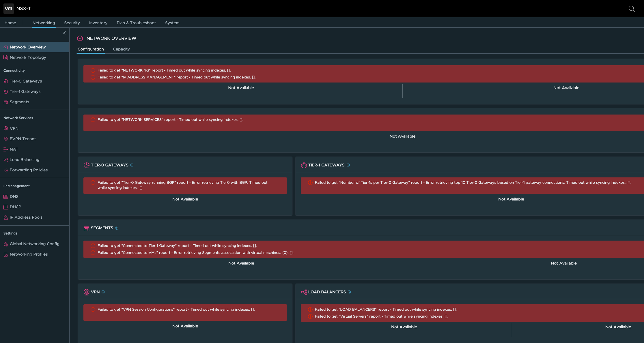Open NAT sidebar link
The height and width of the screenshot is (343, 644).
tap(14, 149)
